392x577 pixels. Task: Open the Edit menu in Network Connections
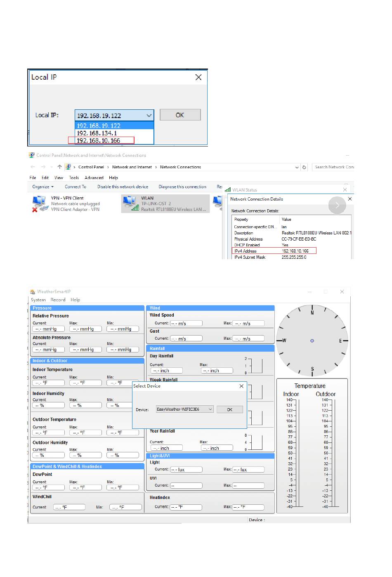click(45, 177)
